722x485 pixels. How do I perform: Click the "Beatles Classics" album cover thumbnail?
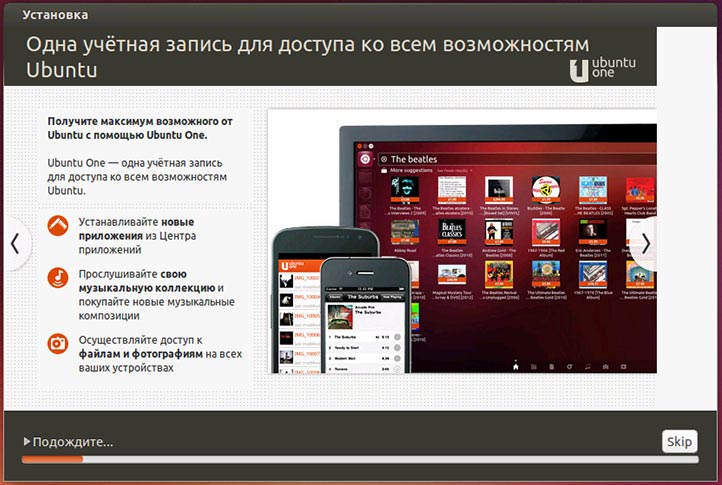(x=452, y=230)
